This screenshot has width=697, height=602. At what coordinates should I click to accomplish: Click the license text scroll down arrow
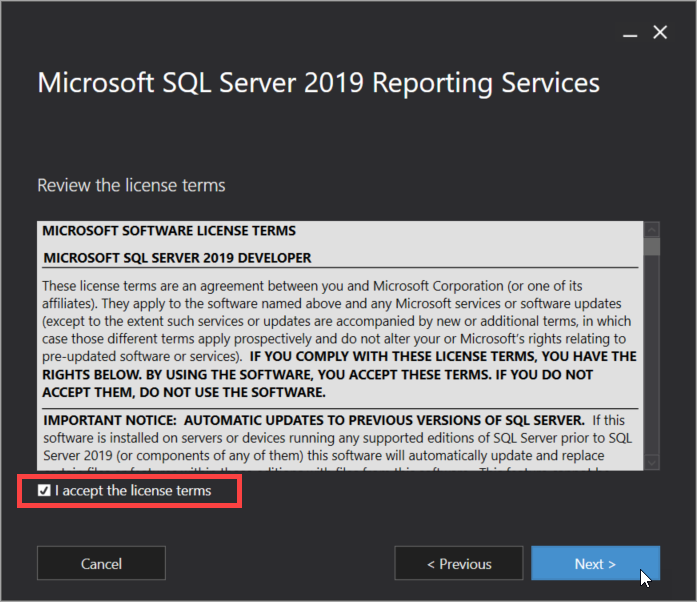click(652, 462)
